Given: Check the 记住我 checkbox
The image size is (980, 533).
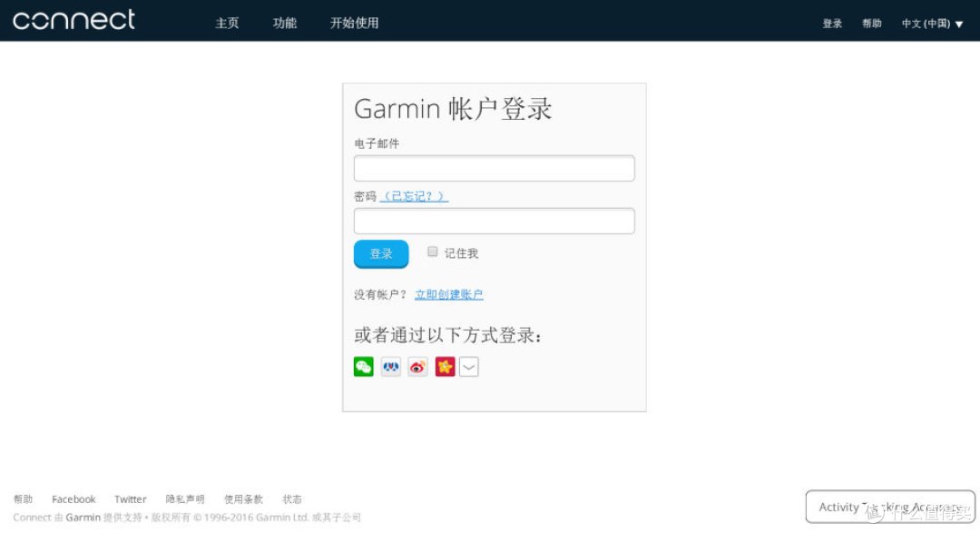Looking at the screenshot, I should [433, 252].
